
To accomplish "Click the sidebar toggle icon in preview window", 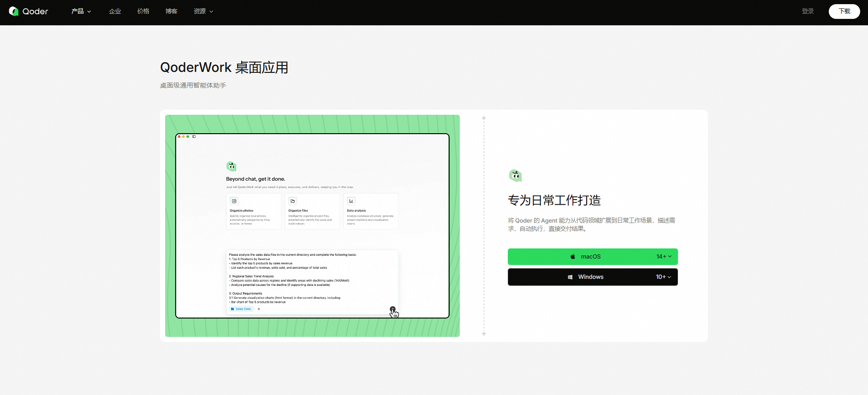I will [194, 136].
